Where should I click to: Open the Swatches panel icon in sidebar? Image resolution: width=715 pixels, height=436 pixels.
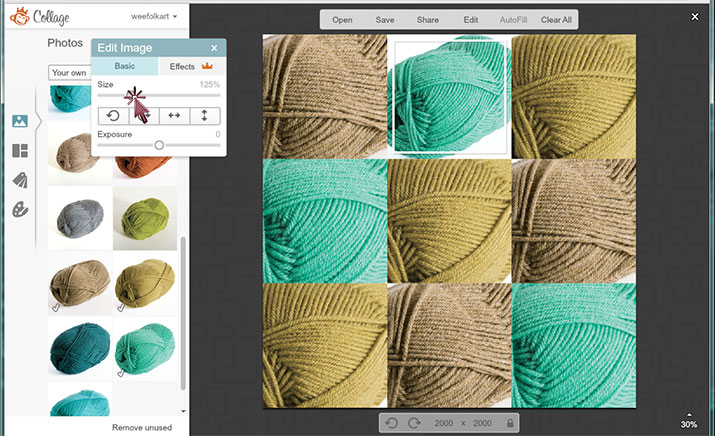point(20,180)
